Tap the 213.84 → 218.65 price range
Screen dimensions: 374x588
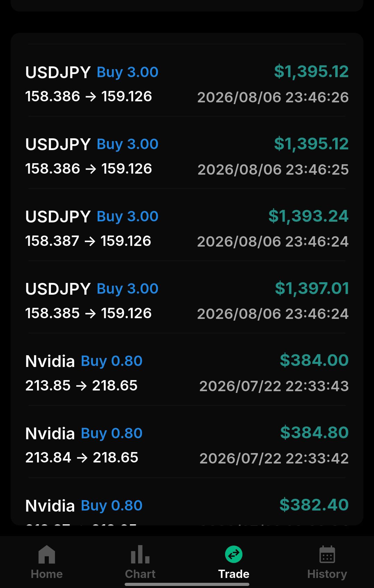82,458
